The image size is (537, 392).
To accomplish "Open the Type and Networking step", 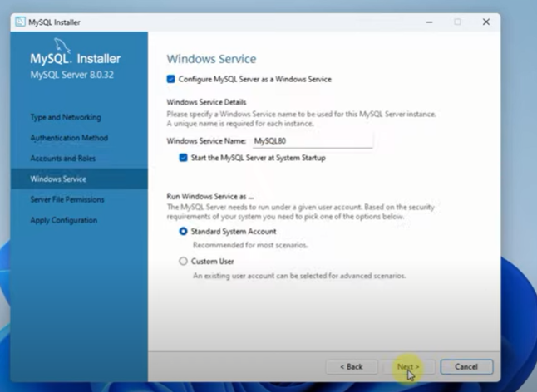I will coord(66,117).
